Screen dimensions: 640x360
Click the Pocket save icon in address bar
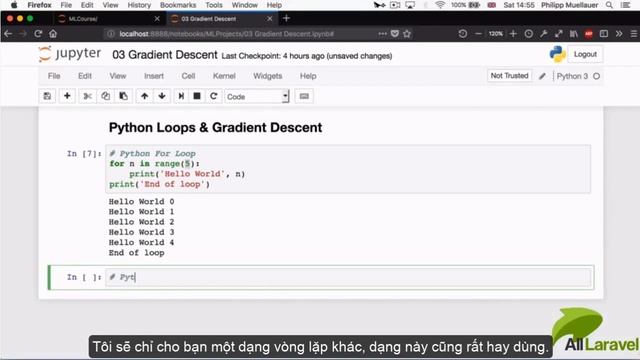395,34
